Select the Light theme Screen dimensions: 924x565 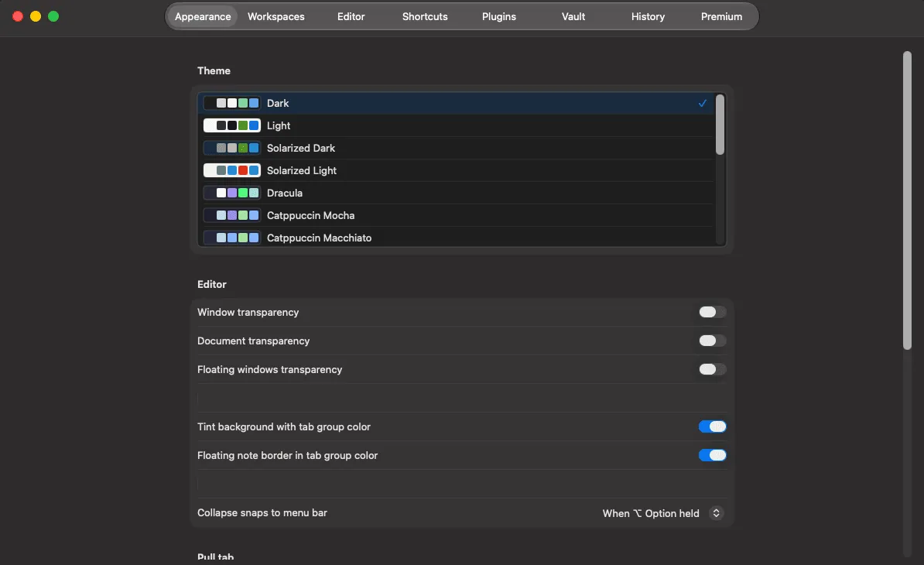pyautogui.click(x=456, y=125)
